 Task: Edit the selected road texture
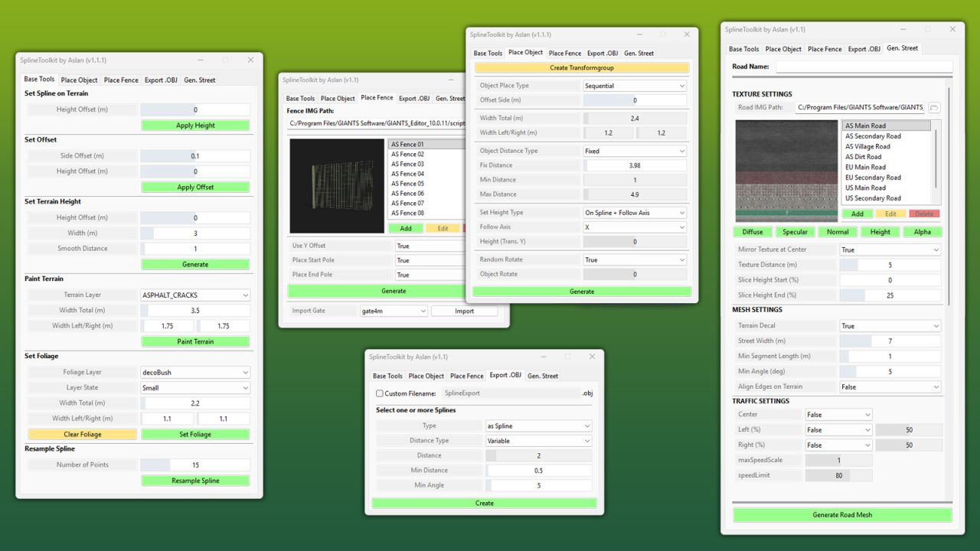coord(892,213)
